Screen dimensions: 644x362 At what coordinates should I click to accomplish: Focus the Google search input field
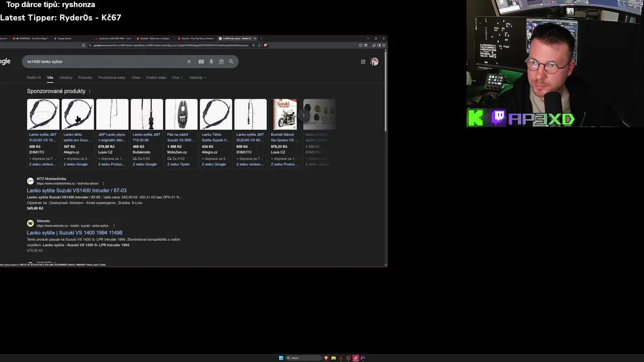click(x=105, y=61)
